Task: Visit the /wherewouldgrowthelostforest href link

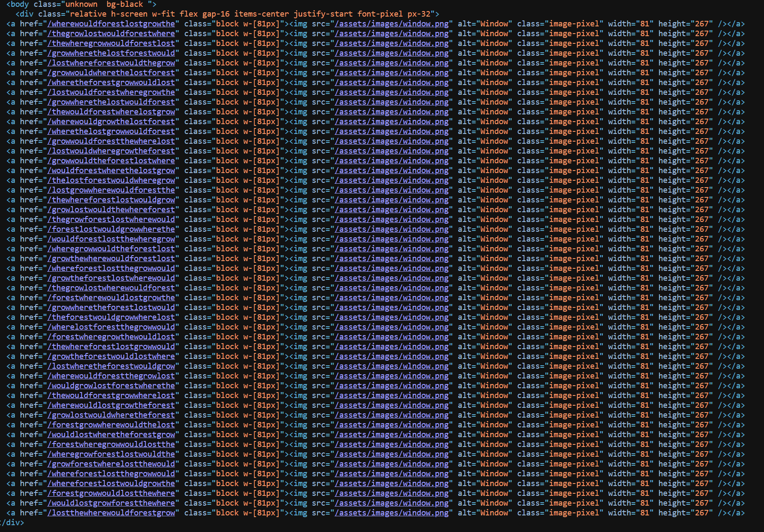Action: [111, 122]
